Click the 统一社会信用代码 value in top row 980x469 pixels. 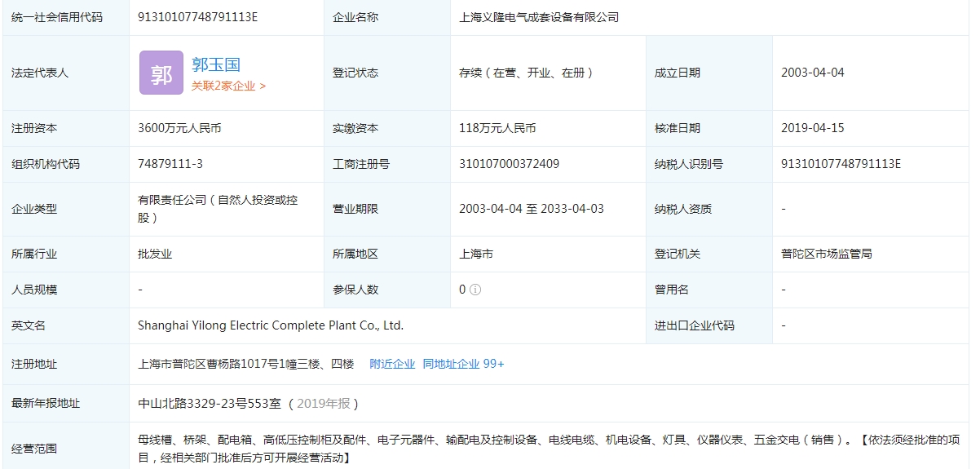pos(198,17)
